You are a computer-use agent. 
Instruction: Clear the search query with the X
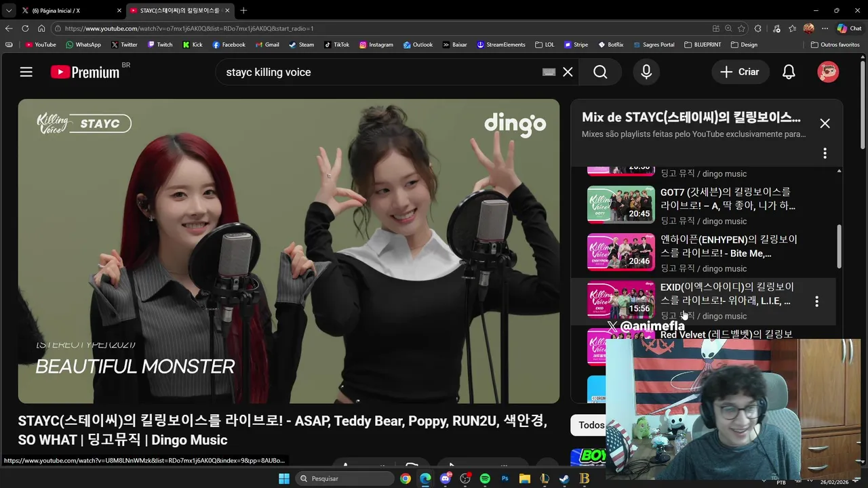pyautogui.click(x=568, y=72)
